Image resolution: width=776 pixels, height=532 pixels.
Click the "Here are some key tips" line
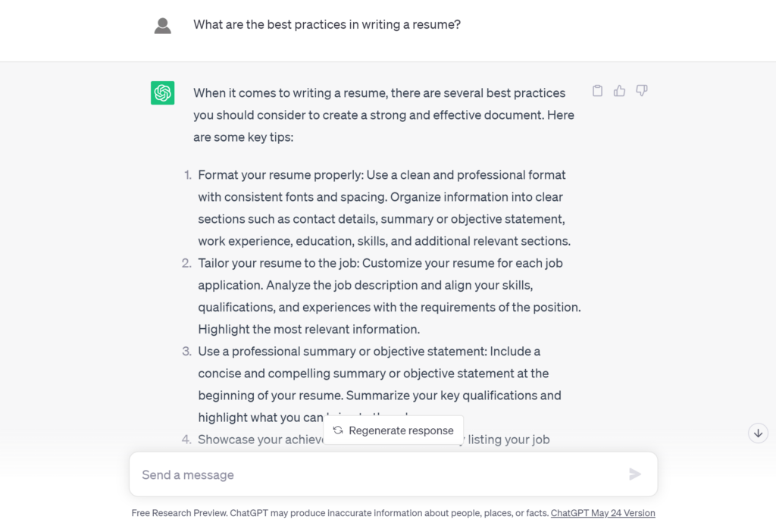pyautogui.click(x=243, y=137)
